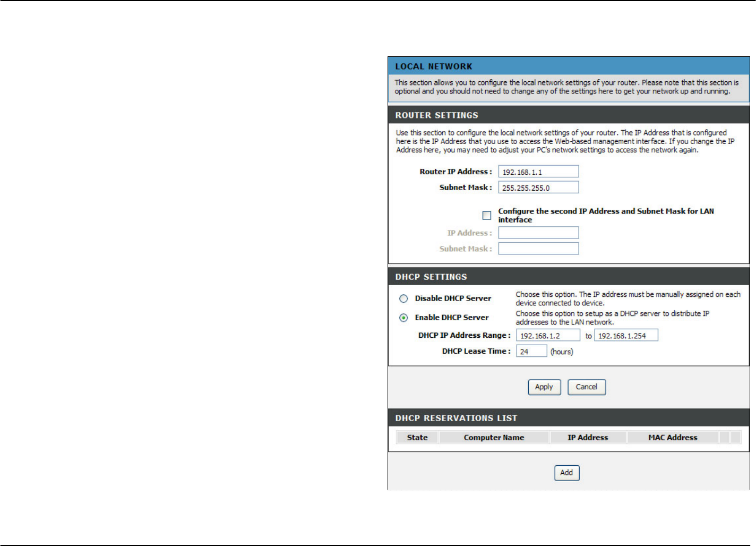Select Disable DHCP Server radio button

(403, 298)
